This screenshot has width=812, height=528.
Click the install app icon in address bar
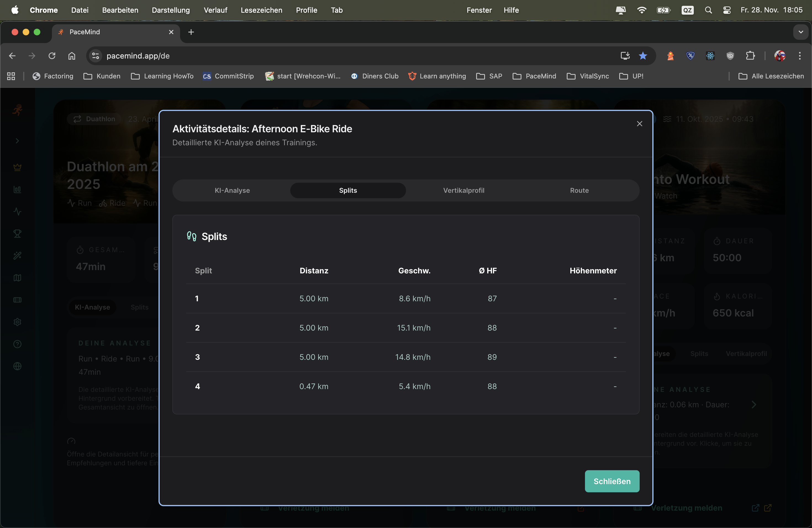point(625,56)
